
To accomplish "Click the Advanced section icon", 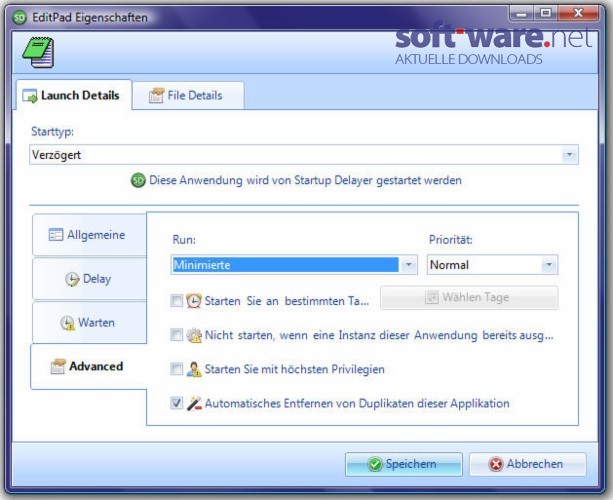I will coord(58,366).
